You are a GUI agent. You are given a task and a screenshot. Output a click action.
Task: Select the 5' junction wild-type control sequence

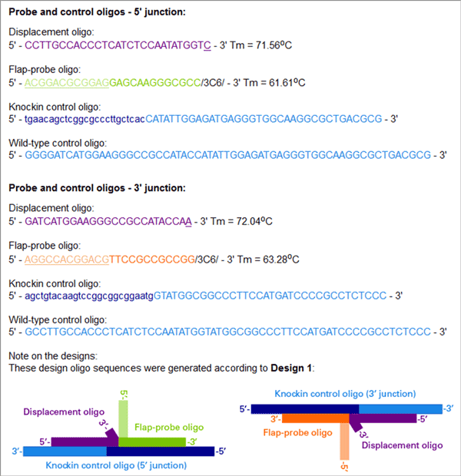tap(227, 155)
